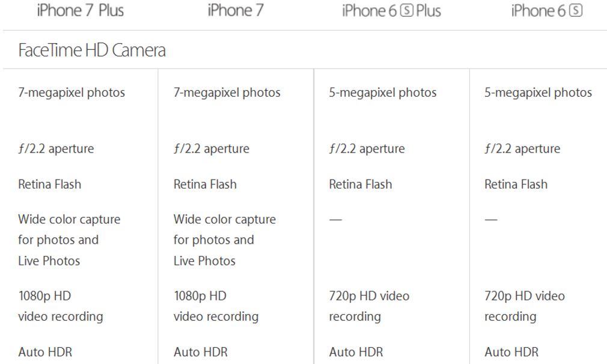The height and width of the screenshot is (364, 607).
Task: Click Auto HDR in the iPhone 7 column
Action: 201,352
